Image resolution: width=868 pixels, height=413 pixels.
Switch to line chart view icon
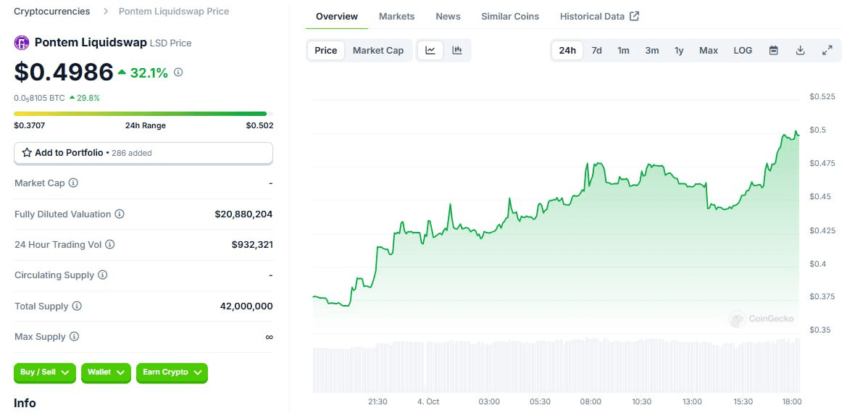coord(430,51)
